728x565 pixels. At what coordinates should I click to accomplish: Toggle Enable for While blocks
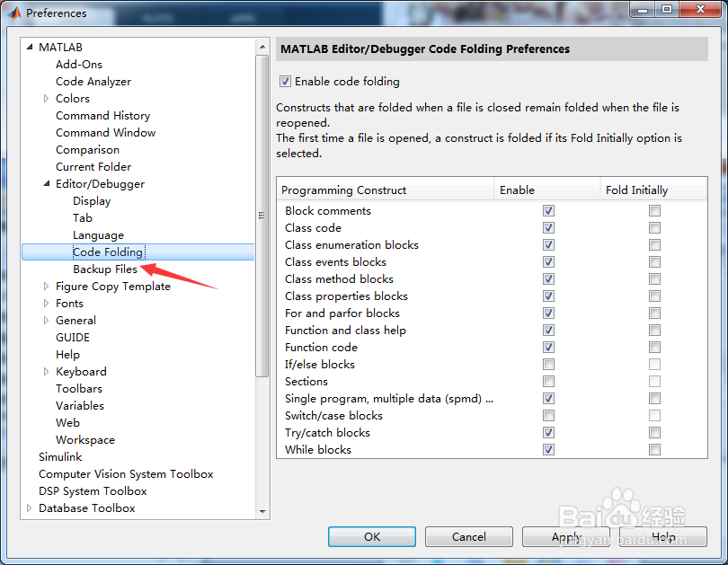(548, 449)
